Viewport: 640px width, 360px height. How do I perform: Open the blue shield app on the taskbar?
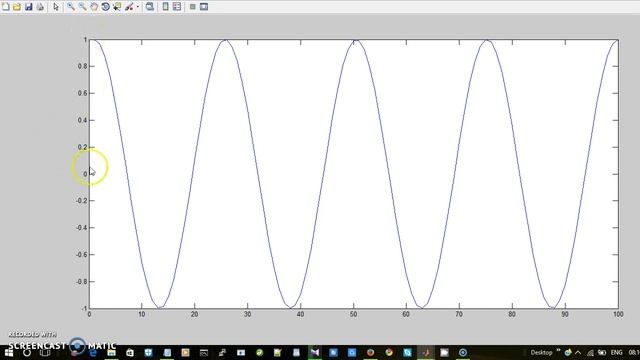148,353
